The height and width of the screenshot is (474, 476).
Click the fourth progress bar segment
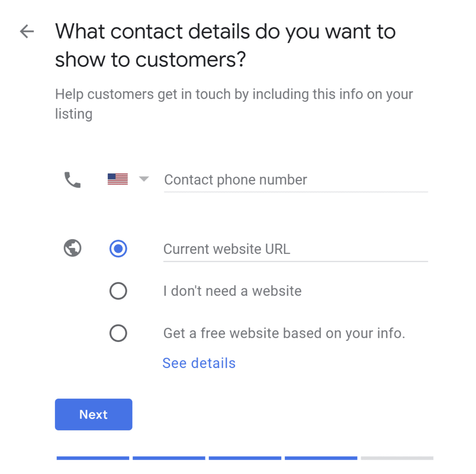click(321, 458)
